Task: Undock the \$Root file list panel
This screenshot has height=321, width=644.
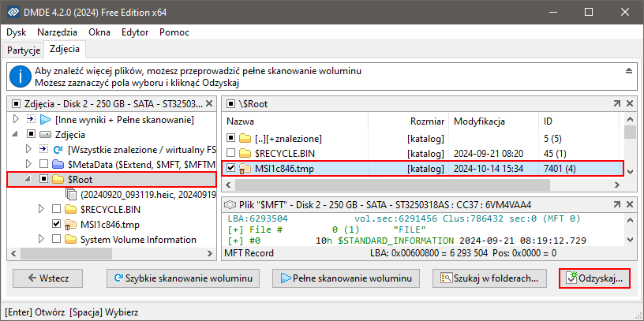Action: (616, 103)
